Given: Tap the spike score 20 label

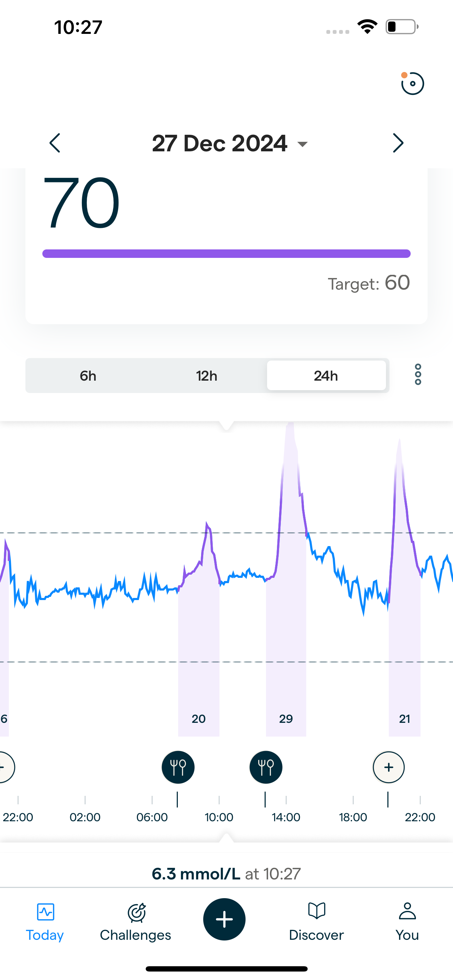Looking at the screenshot, I should (199, 719).
